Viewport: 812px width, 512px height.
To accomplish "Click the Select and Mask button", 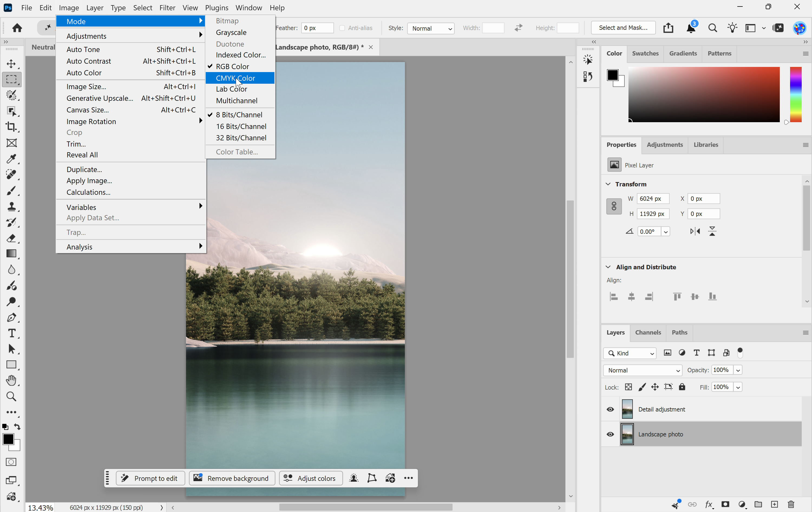I will point(623,28).
